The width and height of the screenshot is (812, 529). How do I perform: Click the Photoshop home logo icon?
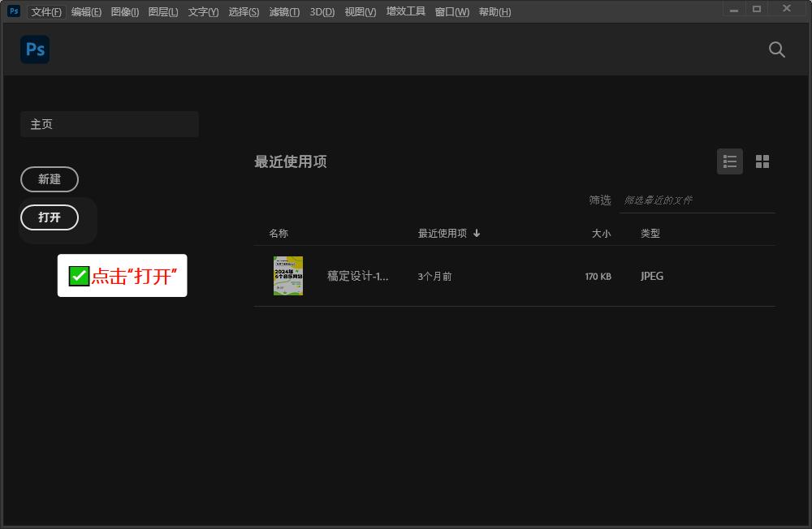click(35, 49)
